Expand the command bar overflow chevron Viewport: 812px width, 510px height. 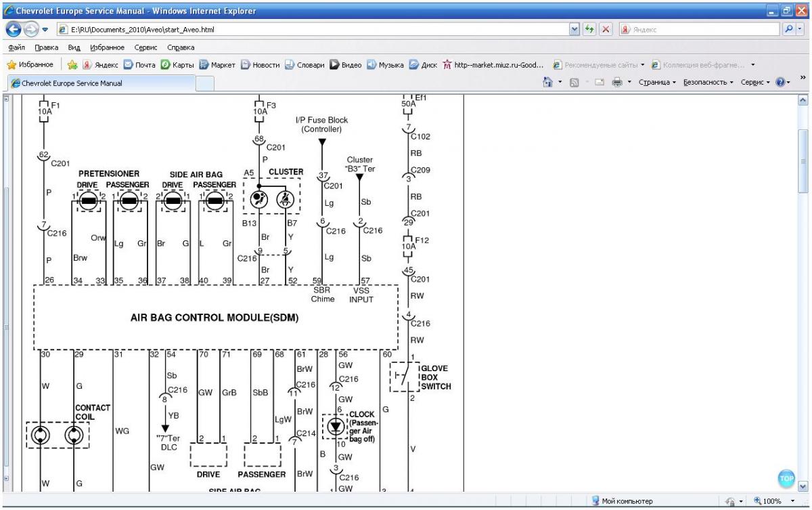point(803,79)
